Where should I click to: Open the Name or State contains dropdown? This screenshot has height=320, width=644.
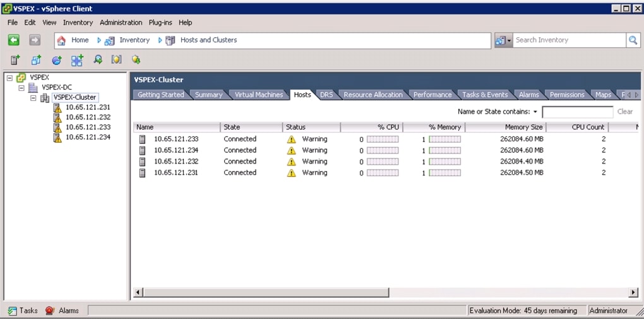(535, 112)
